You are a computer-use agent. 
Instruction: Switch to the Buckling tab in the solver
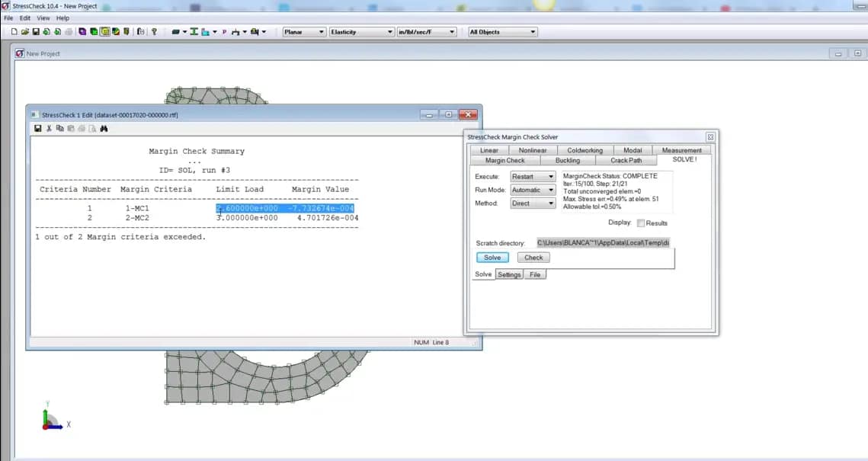(x=569, y=161)
